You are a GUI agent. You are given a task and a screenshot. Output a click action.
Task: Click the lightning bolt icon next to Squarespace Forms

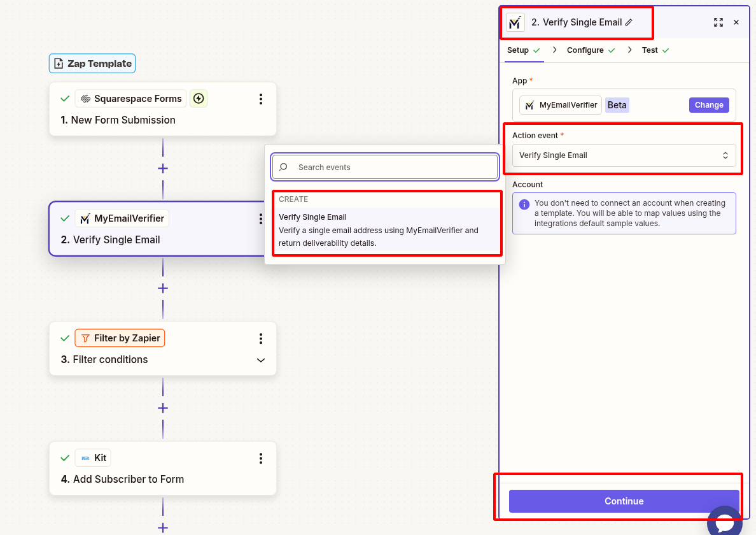[x=198, y=98]
